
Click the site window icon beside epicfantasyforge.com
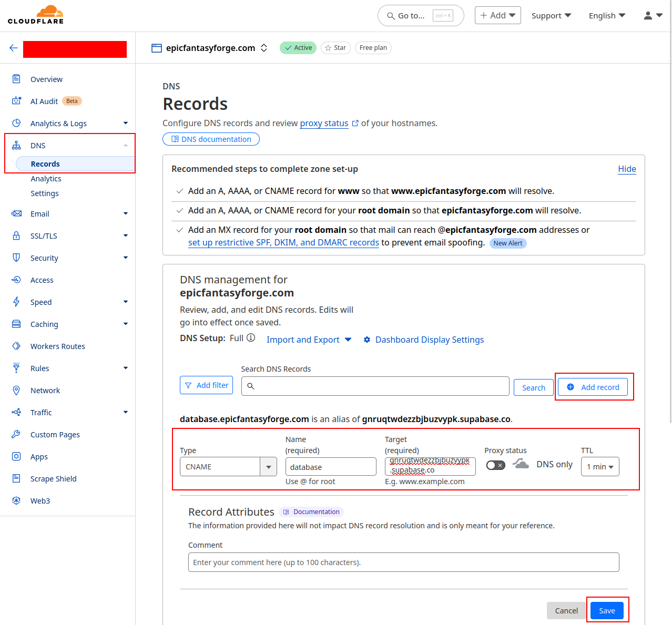click(x=157, y=48)
